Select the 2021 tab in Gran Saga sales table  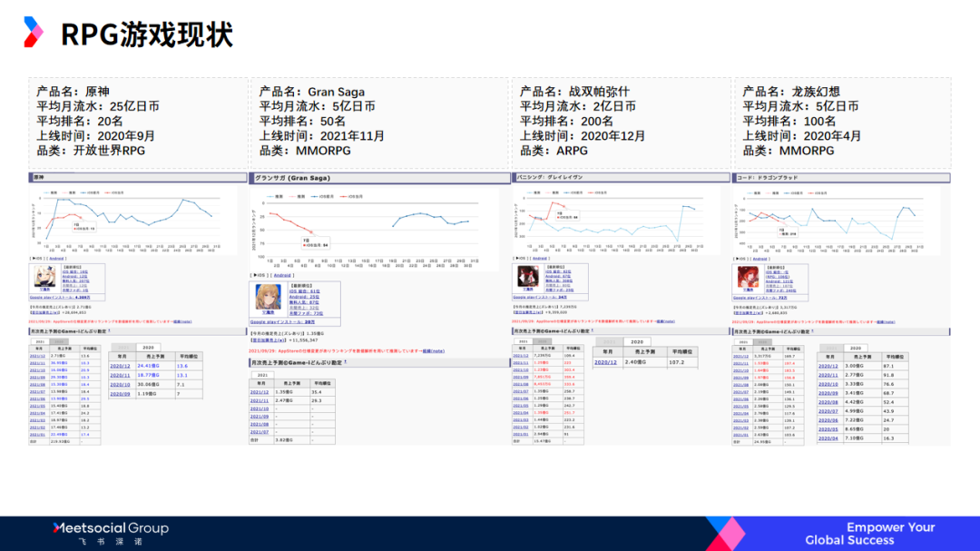pyautogui.click(x=262, y=375)
